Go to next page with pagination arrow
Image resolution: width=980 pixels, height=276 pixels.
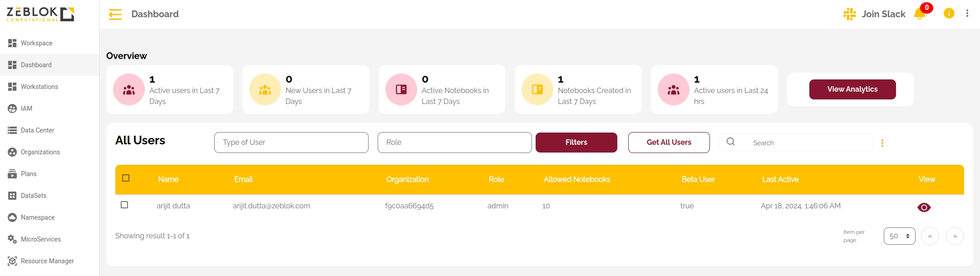click(955, 236)
